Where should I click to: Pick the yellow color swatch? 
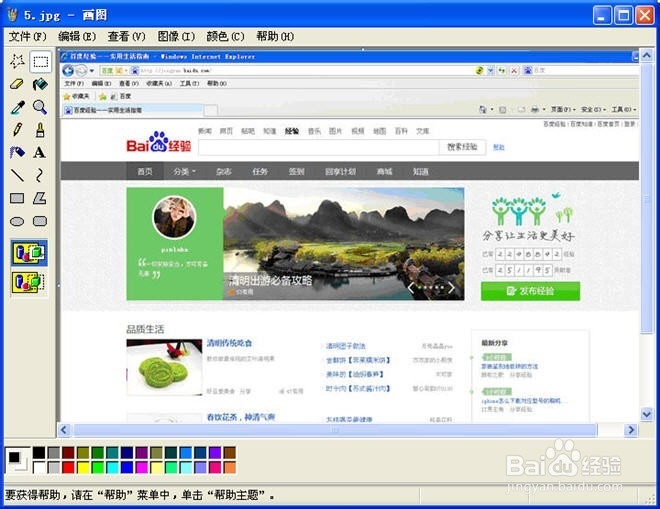click(83, 467)
